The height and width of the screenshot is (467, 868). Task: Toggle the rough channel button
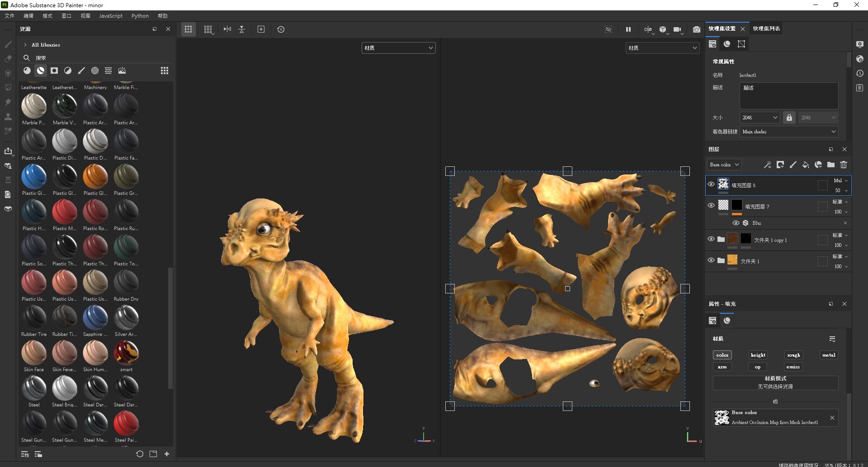(793, 355)
